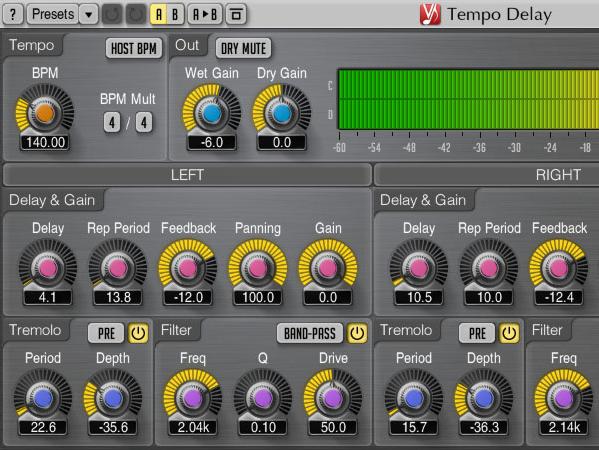This screenshot has width=599, height=450.
Task: Open the BPM Mult numerator selector
Action: 112,123
